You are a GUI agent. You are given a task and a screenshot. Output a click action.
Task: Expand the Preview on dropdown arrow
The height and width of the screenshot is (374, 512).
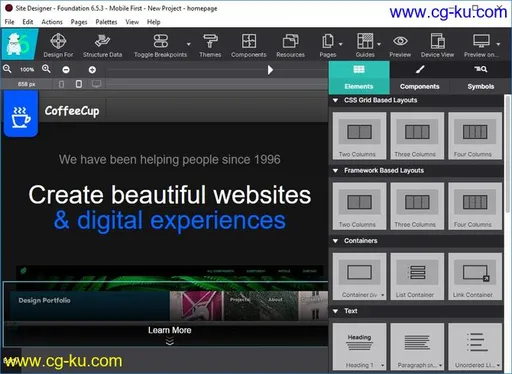[498, 44]
